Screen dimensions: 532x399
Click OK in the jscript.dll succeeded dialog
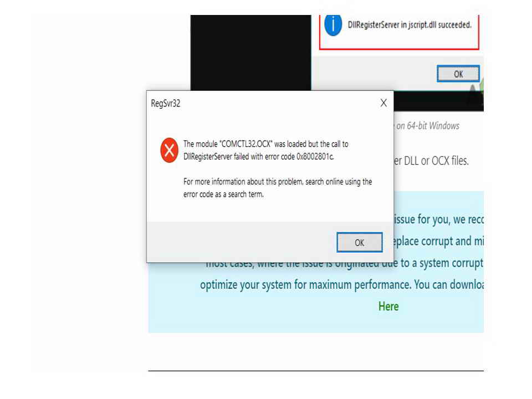458,74
